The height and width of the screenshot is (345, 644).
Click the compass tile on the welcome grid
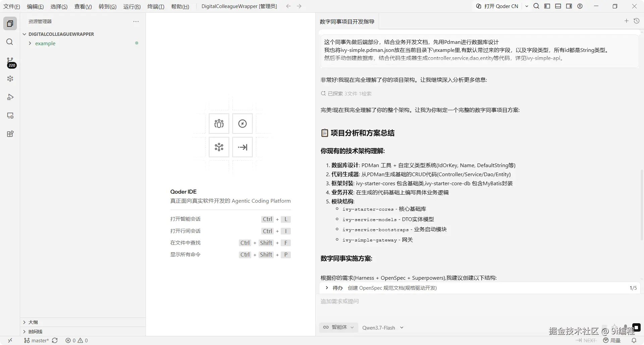[243, 124]
